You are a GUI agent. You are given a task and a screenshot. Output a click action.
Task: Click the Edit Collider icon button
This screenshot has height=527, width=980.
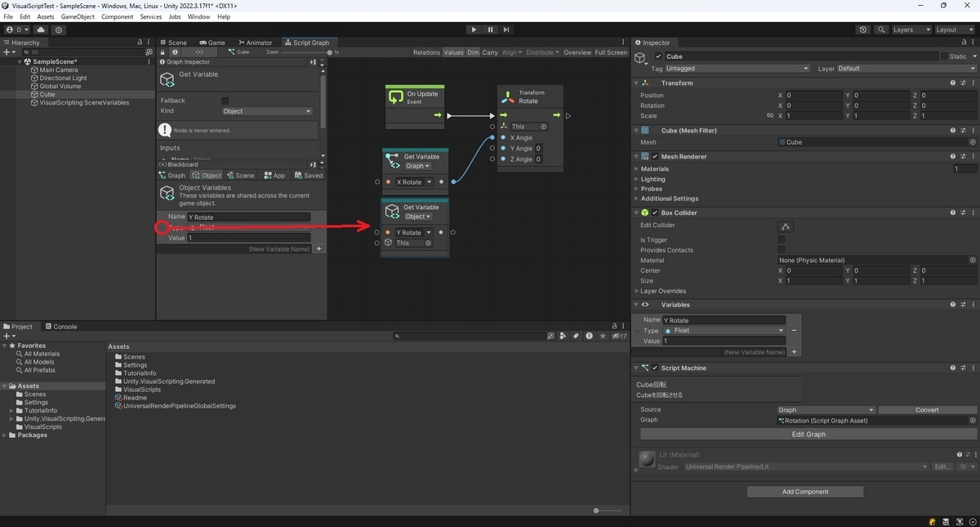[786, 226]
